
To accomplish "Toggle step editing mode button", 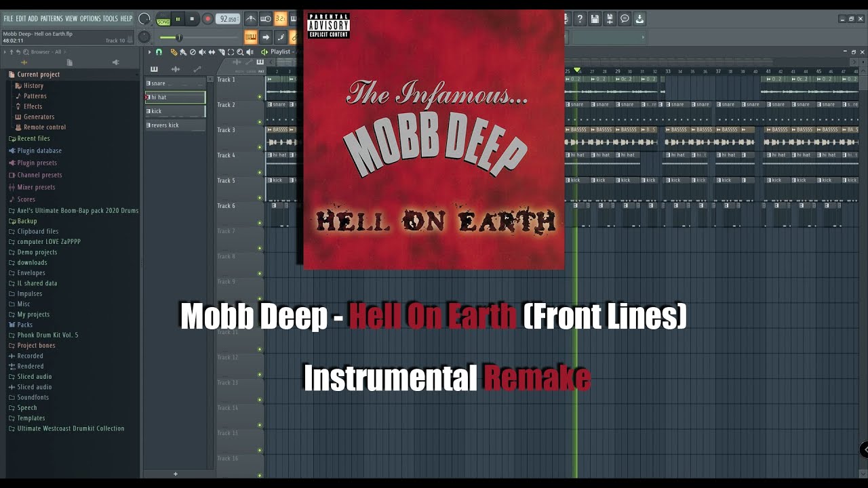I will [x=281, y=37].
